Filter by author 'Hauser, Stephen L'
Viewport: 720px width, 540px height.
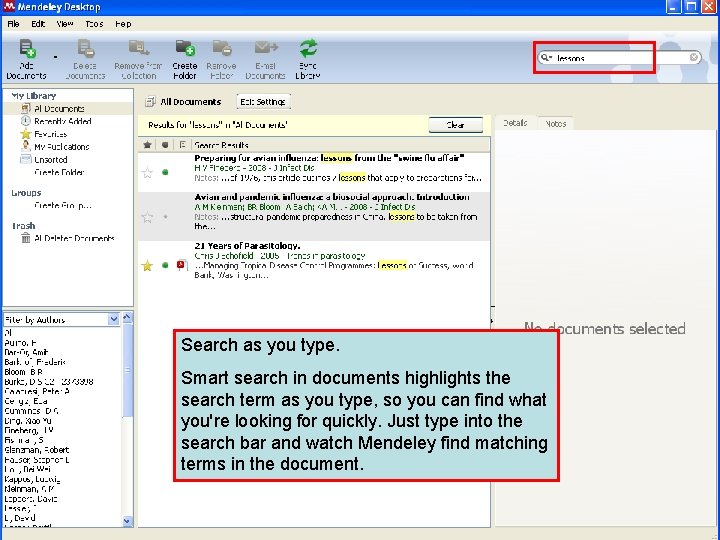pos(37,460)
